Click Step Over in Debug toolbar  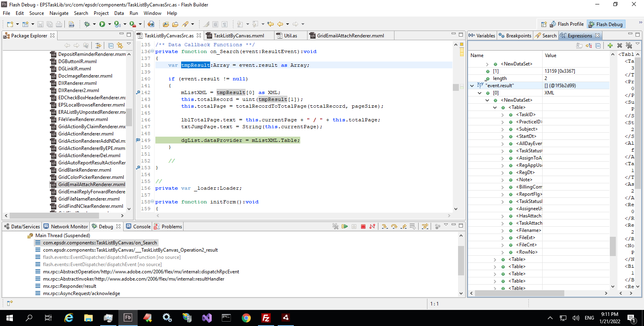coord(394,227)
